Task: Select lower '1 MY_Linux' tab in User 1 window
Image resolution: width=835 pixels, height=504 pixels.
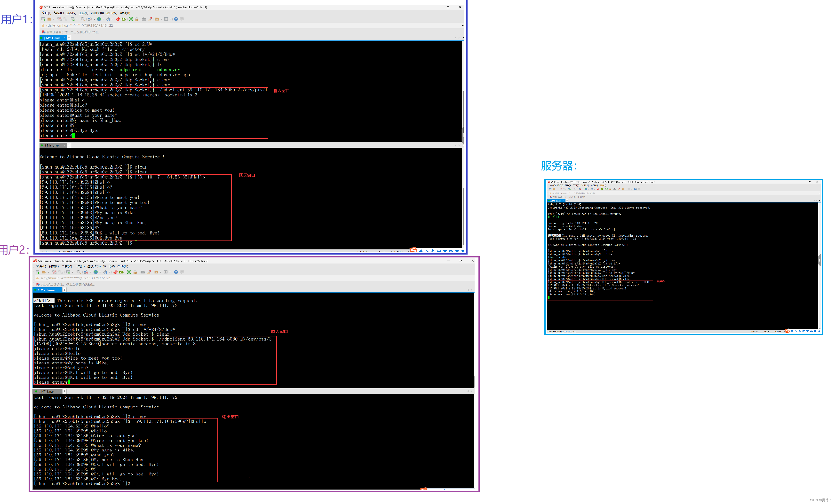Action: [53, 146]
